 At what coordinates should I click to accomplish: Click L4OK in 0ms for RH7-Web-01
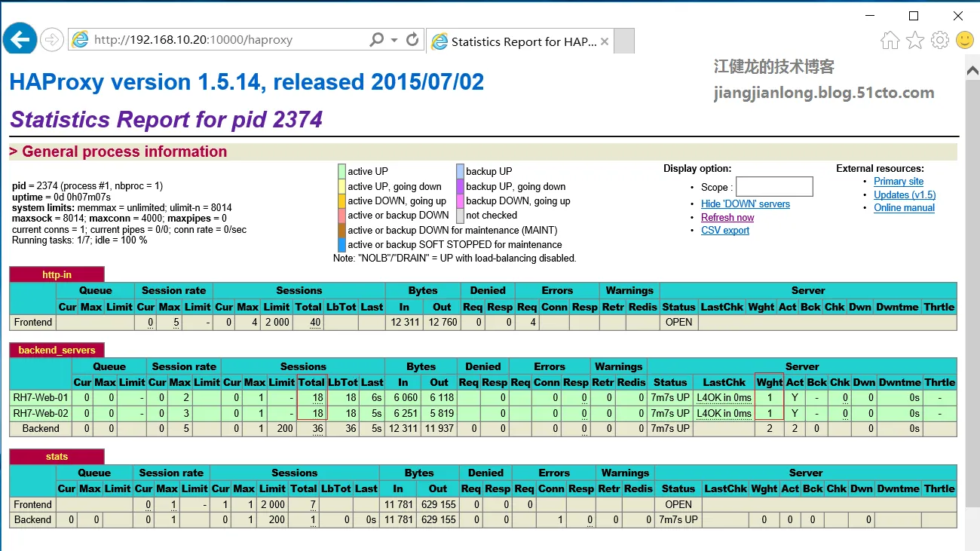tap(724, 397)
